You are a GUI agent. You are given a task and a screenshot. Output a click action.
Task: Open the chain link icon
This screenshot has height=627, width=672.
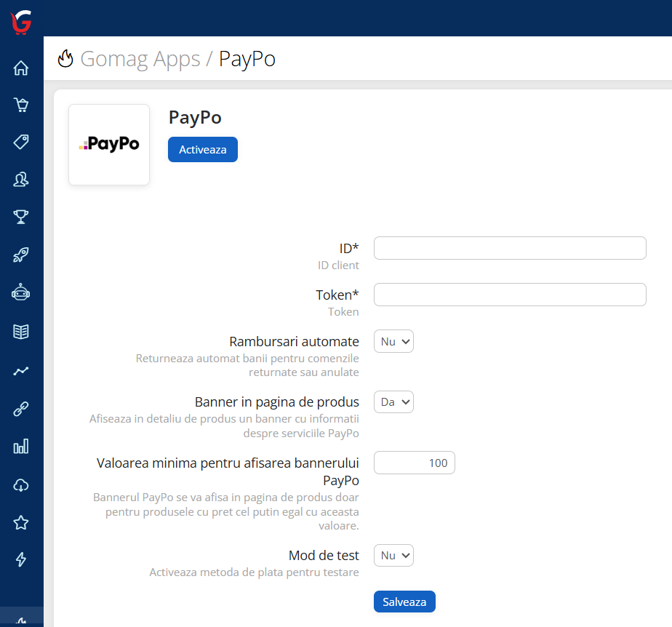(x=21, y=409)
